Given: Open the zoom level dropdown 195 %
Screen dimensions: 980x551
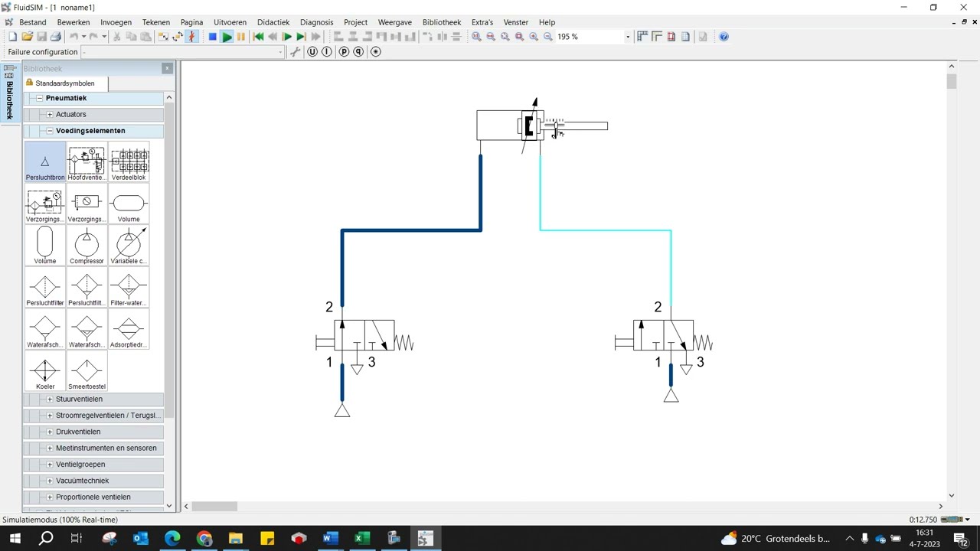Looking at the screenshot, I should 628,37.
